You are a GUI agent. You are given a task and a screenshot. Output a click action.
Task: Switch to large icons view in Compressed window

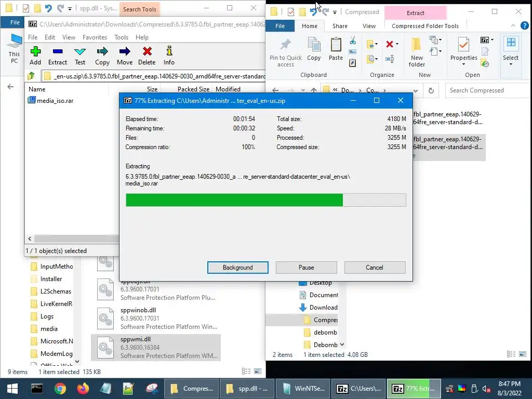523,354
